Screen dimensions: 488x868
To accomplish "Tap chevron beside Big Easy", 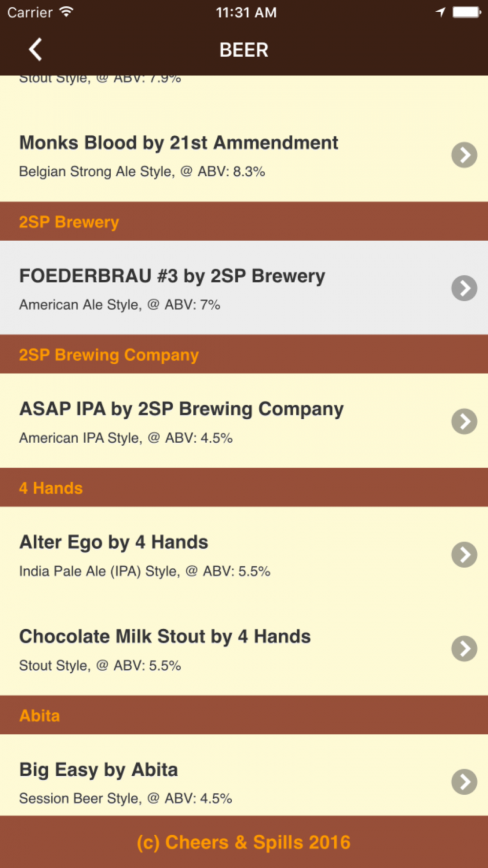I will [x=464, y=782].
